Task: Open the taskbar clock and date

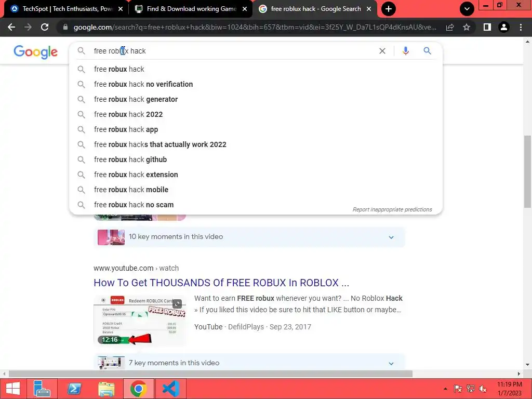Action: coord(510,389)
